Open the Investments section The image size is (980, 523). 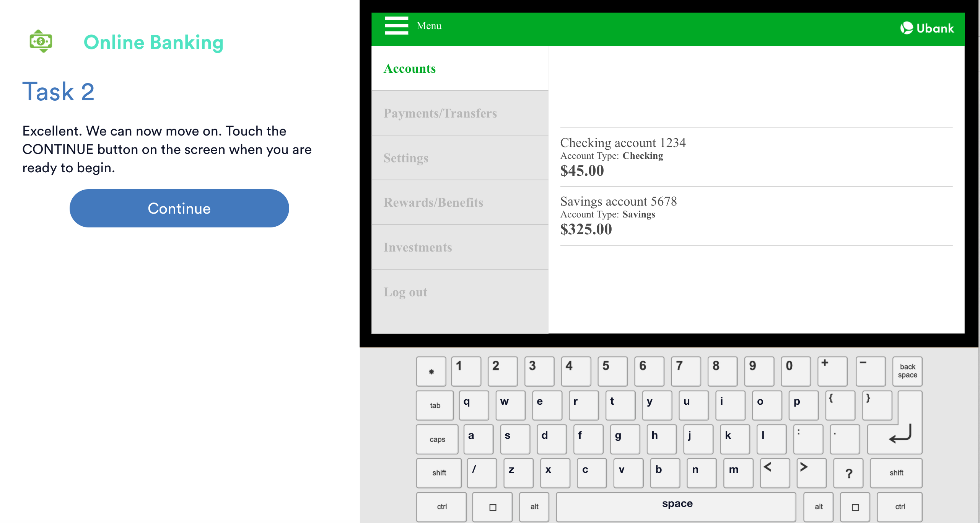[x=418, y=247]
